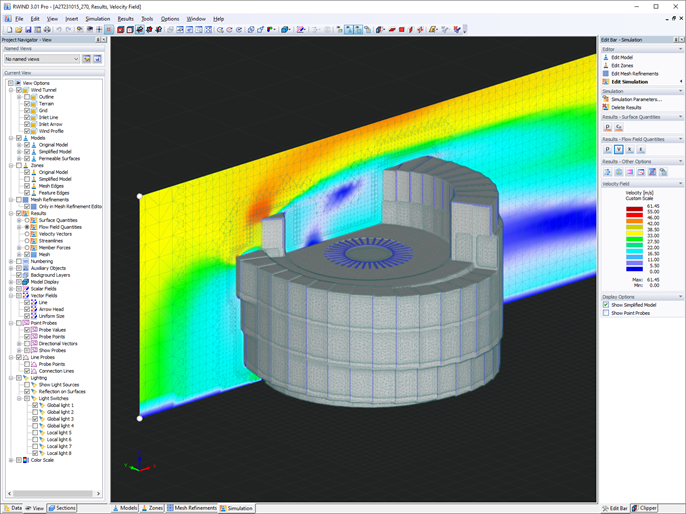
Task: Click the red cube icon in toolbar
Action: tap(120, 30)
